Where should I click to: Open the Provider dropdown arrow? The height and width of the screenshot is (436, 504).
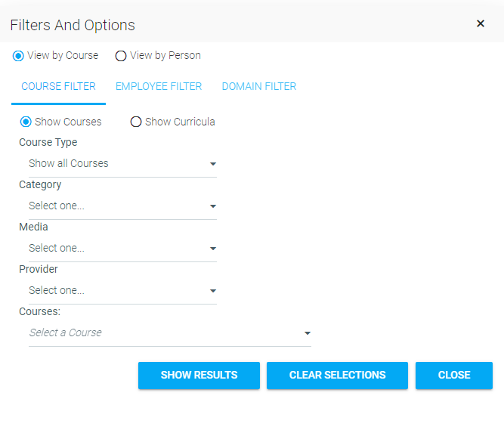pos(213,291)
